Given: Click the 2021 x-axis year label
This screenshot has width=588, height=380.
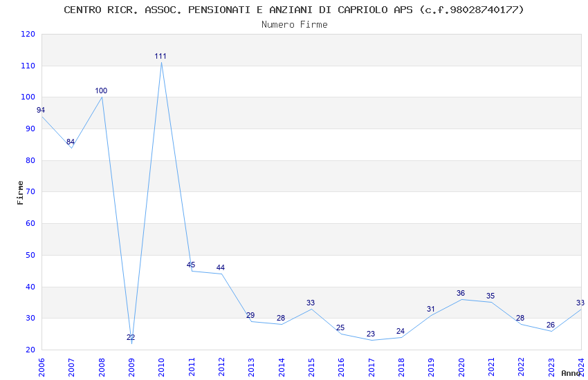Looking at the screenshot, I should pos(491,367).
